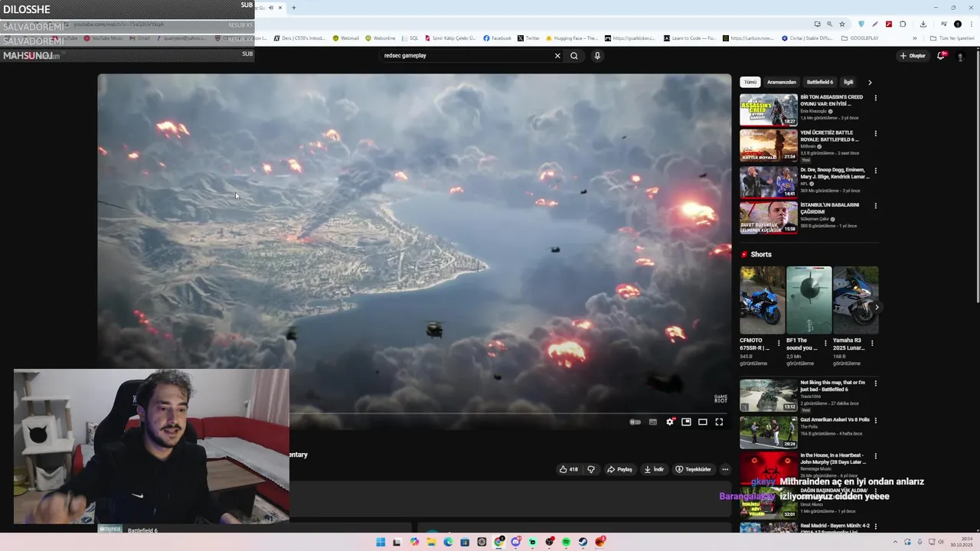Close the current browser tab
This screenshot has height=551, width=980.
pyautogui.click(x=280, y=8)
